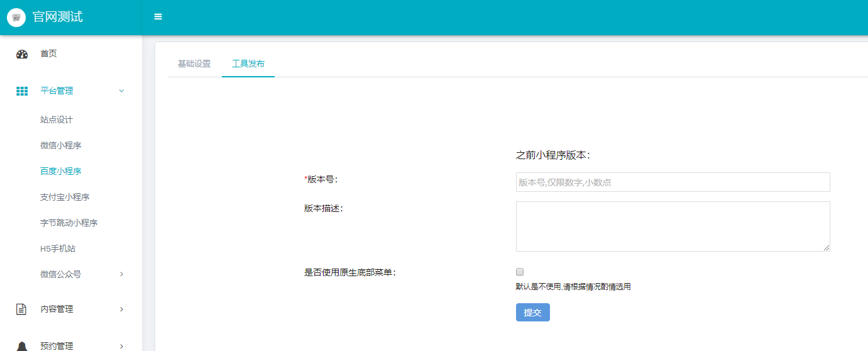Click the 预约管理 bell icon
Viewport: 868px width, 351px height.
(x=22, y=345)
